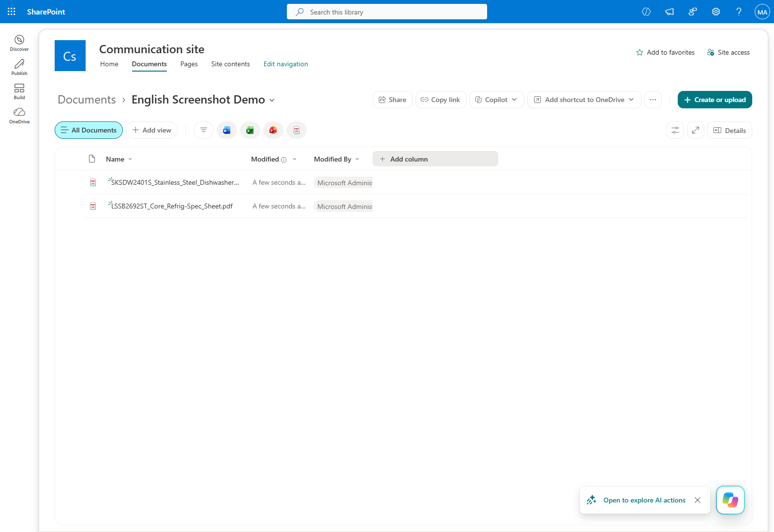Image resolution: width=774 pixels, height=532 pixels.
Task: Open the Modified column header menu
Action: [274, 159]
